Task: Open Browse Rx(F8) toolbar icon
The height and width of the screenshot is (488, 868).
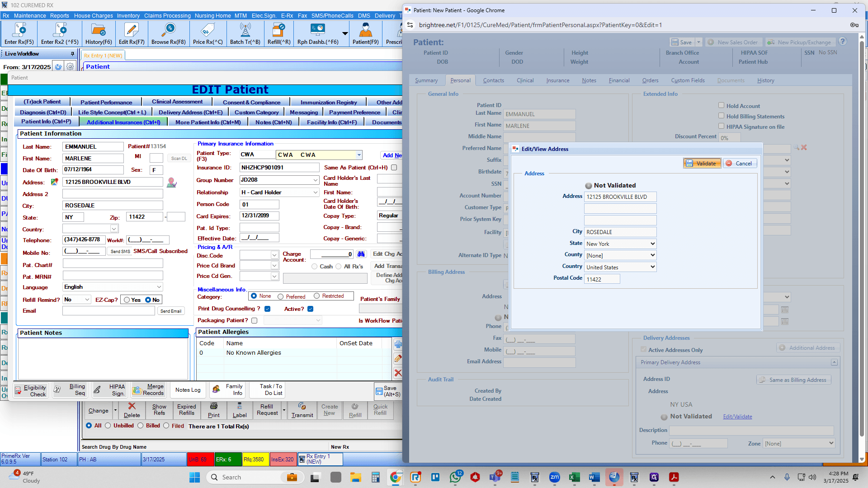Action: 169,34
